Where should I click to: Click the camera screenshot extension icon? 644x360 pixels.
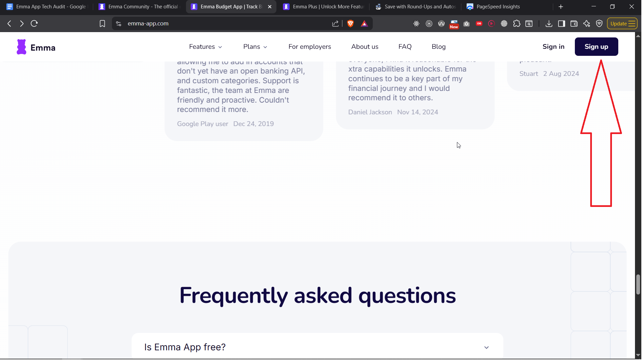click(467, 23)
